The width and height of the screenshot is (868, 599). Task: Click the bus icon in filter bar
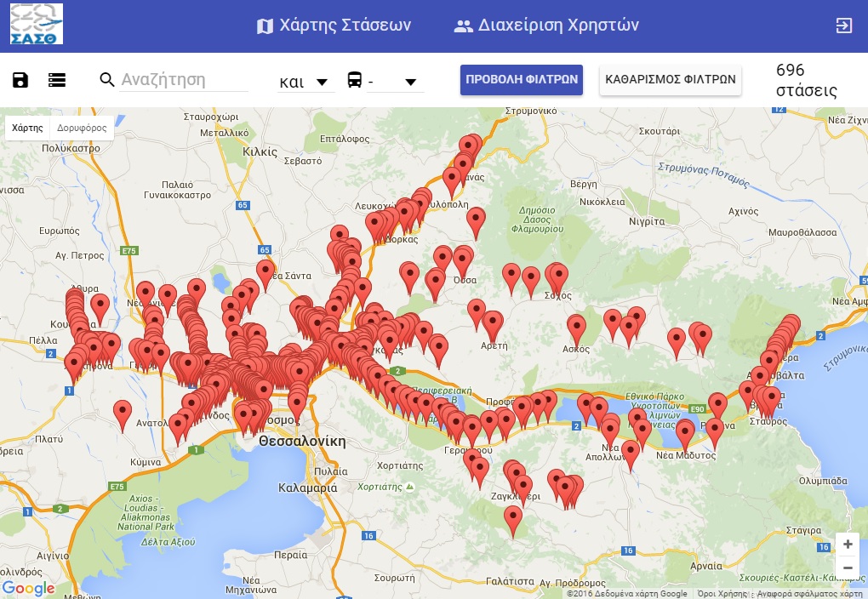(x=354, y=81)
